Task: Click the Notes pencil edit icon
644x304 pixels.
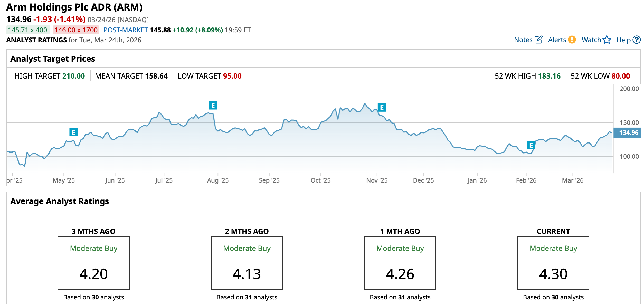Action: tap(538, 40)
